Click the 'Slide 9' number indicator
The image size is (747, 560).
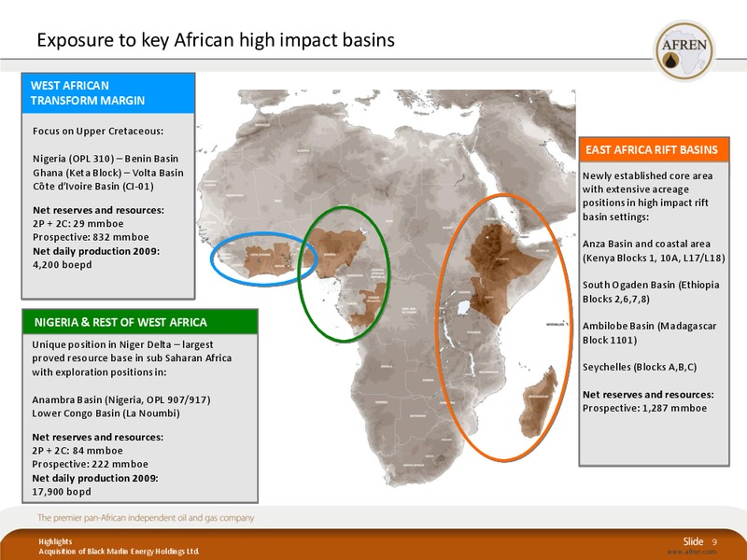pos(699,542)
